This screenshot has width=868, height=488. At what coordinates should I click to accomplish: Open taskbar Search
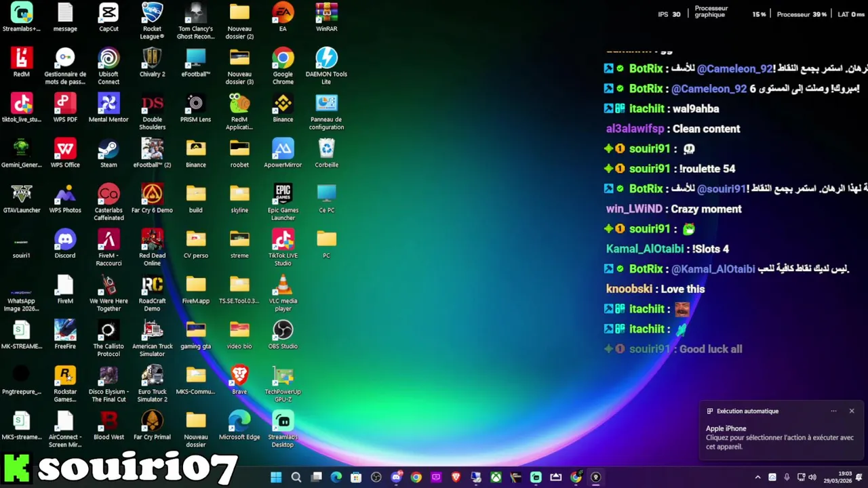tap(296, 477)
